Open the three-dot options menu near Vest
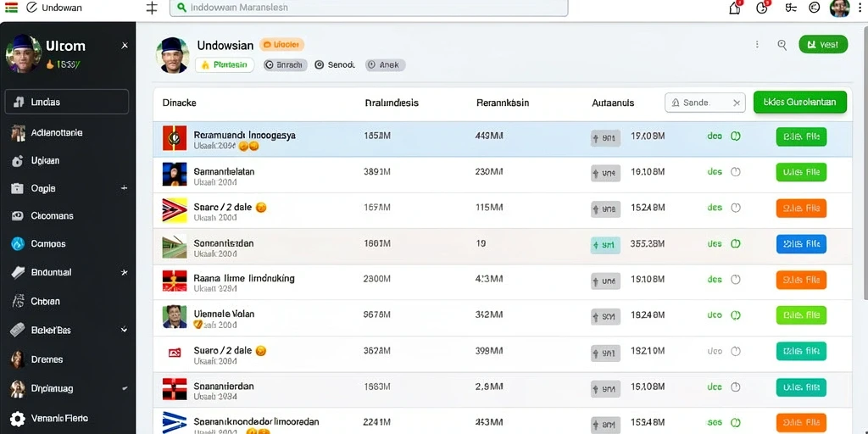The image size is (868, 434). [757, 44]
